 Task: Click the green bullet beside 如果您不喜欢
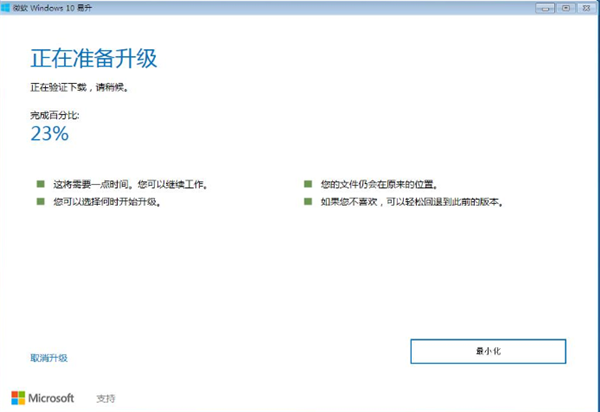308,201
